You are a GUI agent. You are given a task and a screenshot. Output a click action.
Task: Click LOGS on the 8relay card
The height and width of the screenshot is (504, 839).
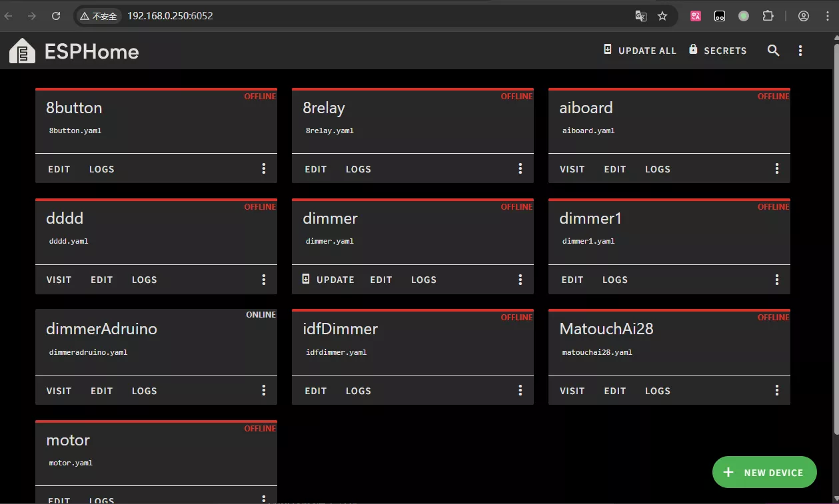coord(359,169)
